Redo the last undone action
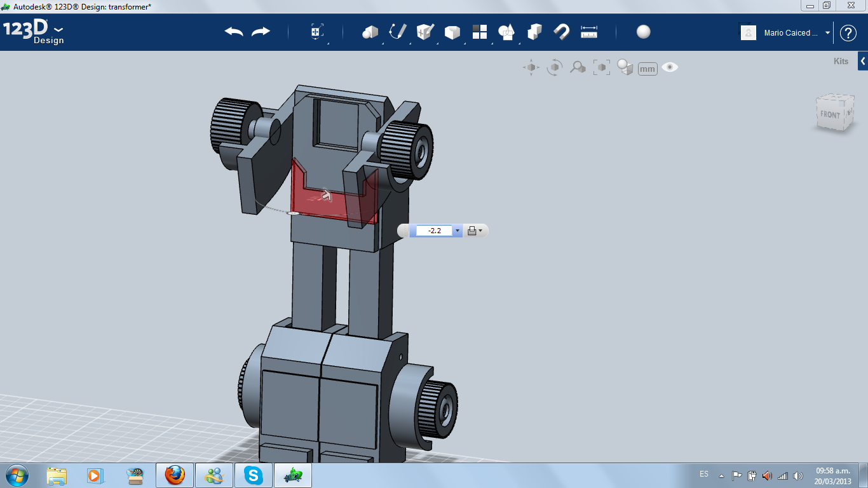The width and height of the screenshot is (868, 488). point(261,32)
